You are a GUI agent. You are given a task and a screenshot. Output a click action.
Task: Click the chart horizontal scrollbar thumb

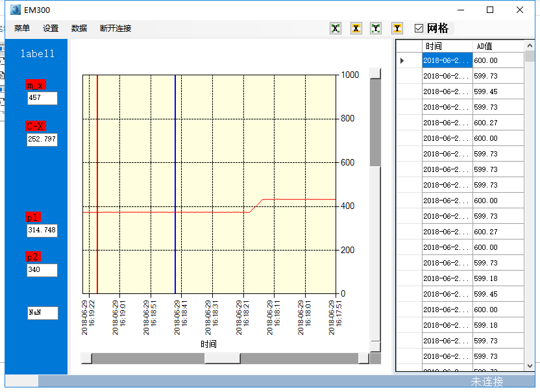pos(222,358)
